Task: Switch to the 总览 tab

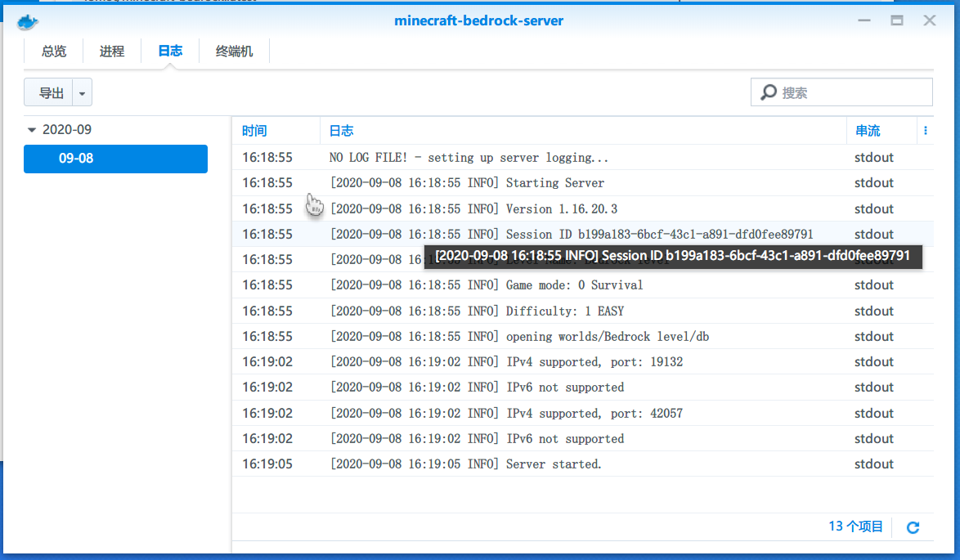Action: pyautogui.click(x=54, y=52)
